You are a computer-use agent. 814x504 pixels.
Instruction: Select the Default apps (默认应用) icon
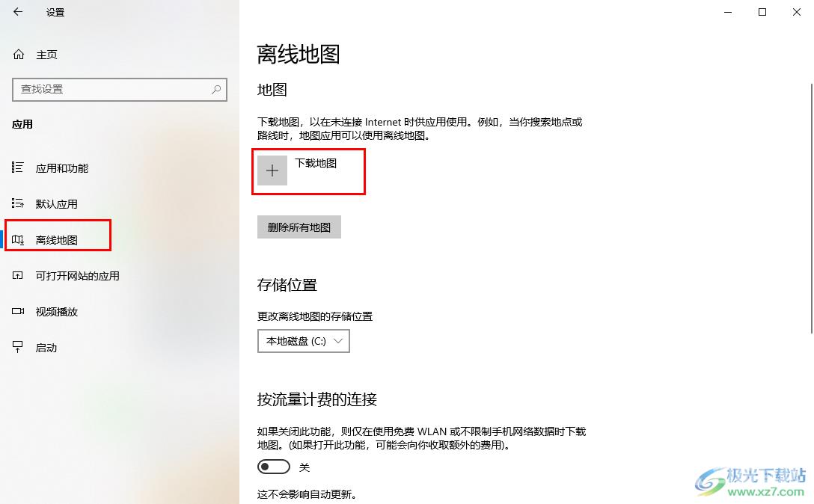click(x=18, y=203)
